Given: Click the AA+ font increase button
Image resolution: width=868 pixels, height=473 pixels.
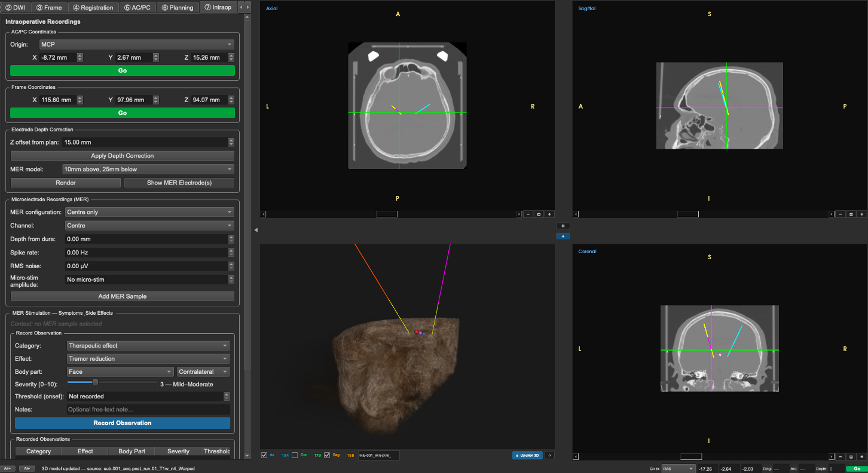Looking at the screenshot, I should point(8,468).
